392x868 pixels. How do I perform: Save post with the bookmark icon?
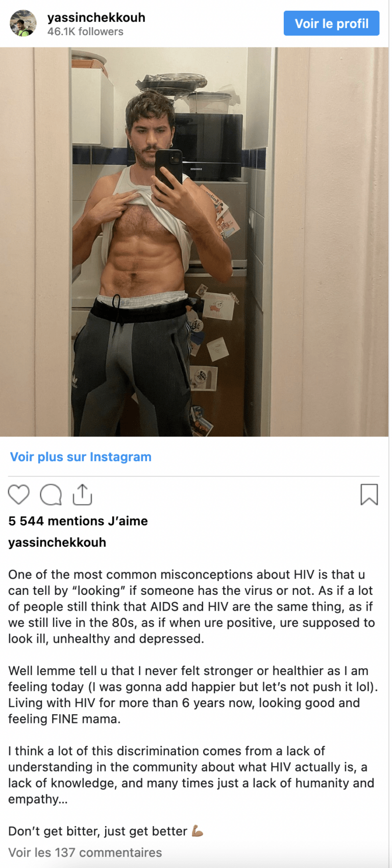click(369, 494)
